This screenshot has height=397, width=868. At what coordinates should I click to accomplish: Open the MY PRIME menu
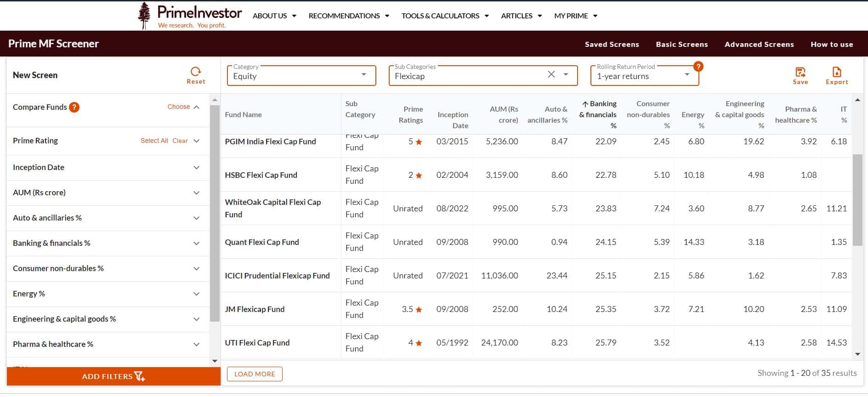click(x=576, y=16)
